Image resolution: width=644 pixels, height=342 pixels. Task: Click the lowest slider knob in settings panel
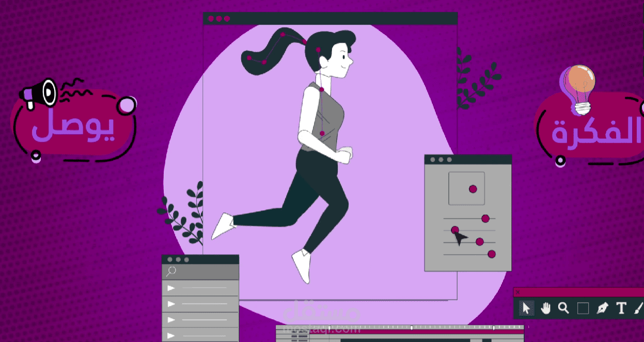[492, 254]
